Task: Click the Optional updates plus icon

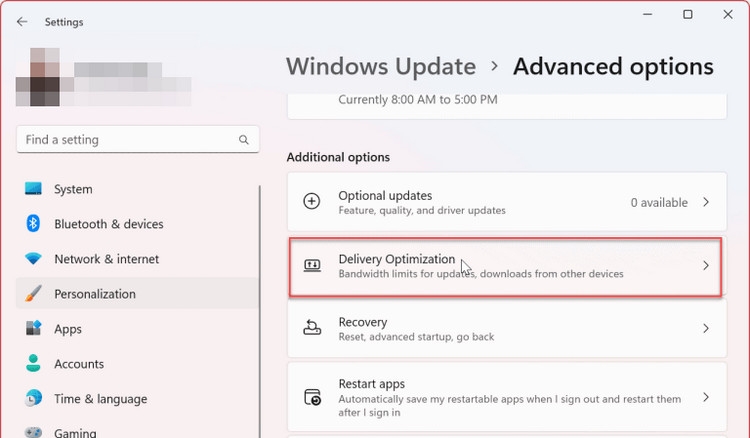Action: pyautogui.click(x=312, y=201)
